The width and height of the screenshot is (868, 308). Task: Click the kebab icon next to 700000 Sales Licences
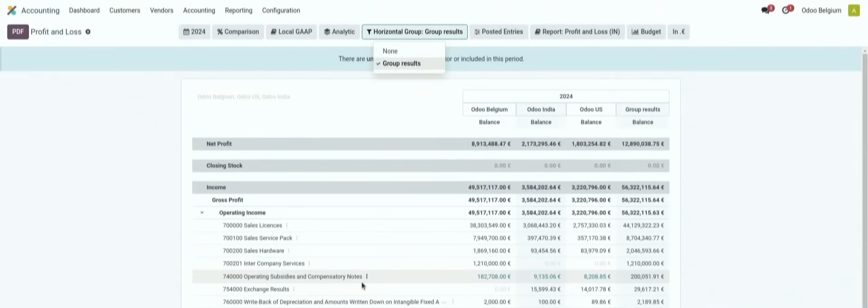click(286, 225)
